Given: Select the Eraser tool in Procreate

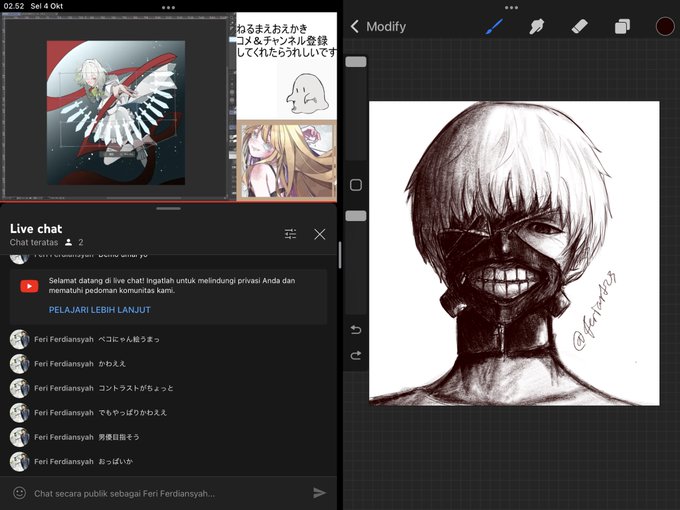Looking at the screenshot, I should tap(579, 26).
